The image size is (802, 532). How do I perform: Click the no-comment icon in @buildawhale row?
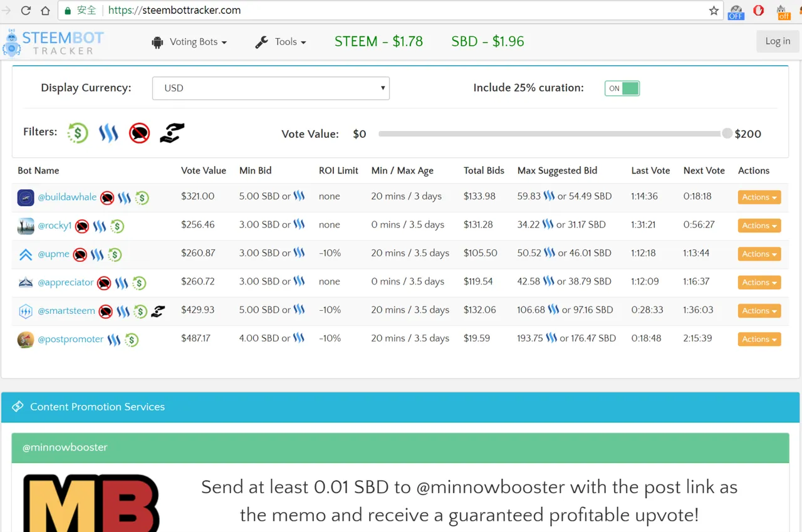[107, 198]
